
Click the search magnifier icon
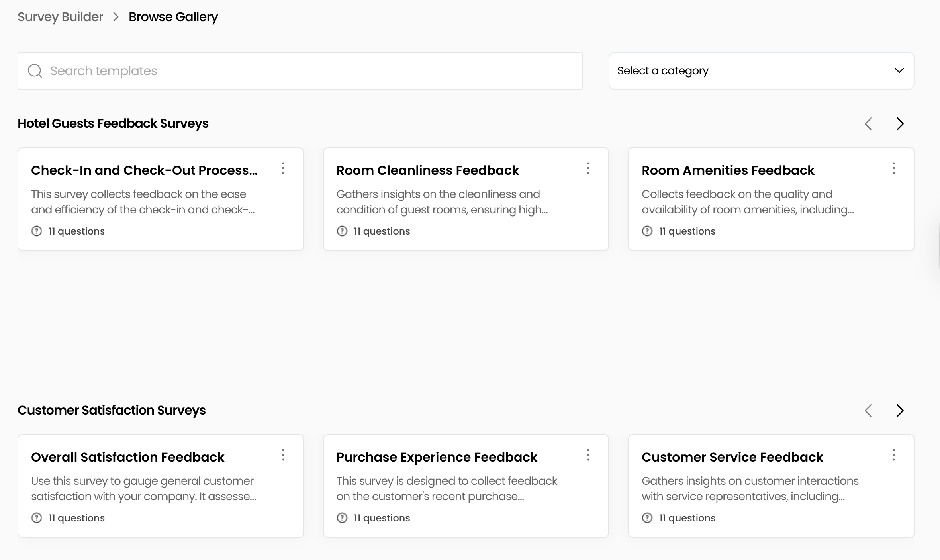pos(35,70)
